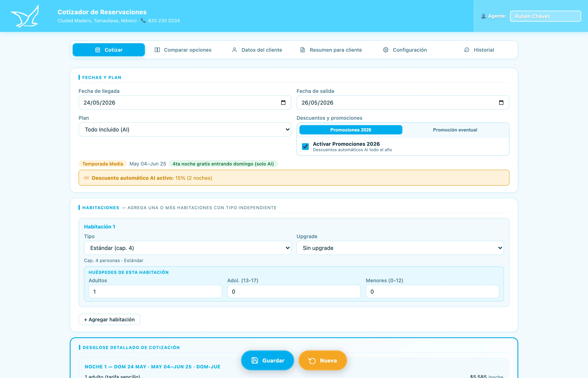The height and width of the screenshot is (378, 588).
Task: Click the Menores (0-12) number field
Action: point(432,292)
